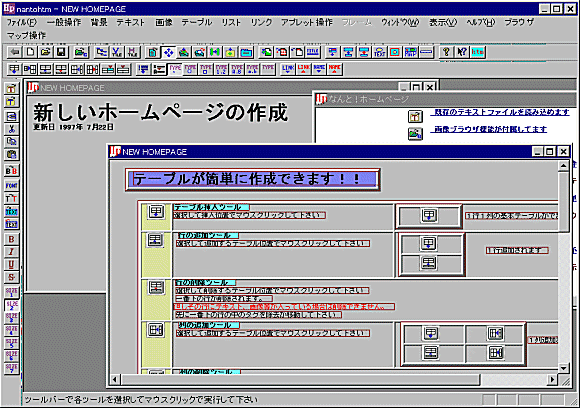Click the save floppy disk icon
The image size is (580, 408).
(x=61, y=52)
